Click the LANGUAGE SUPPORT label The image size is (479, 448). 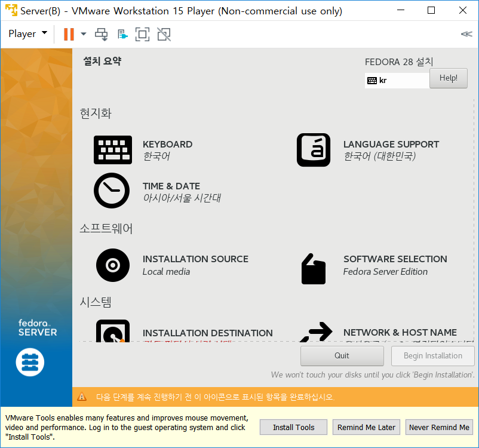tap(391, 144)
